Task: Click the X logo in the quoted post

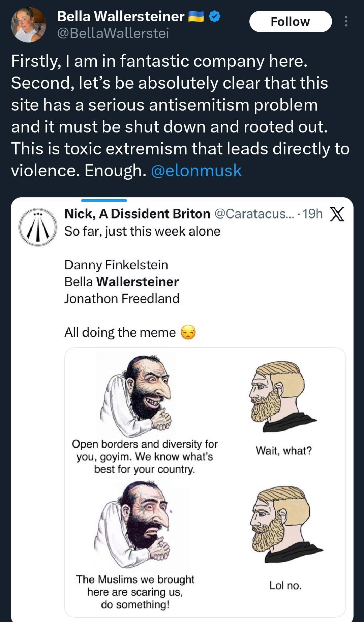Action: [x=337, y=214]
